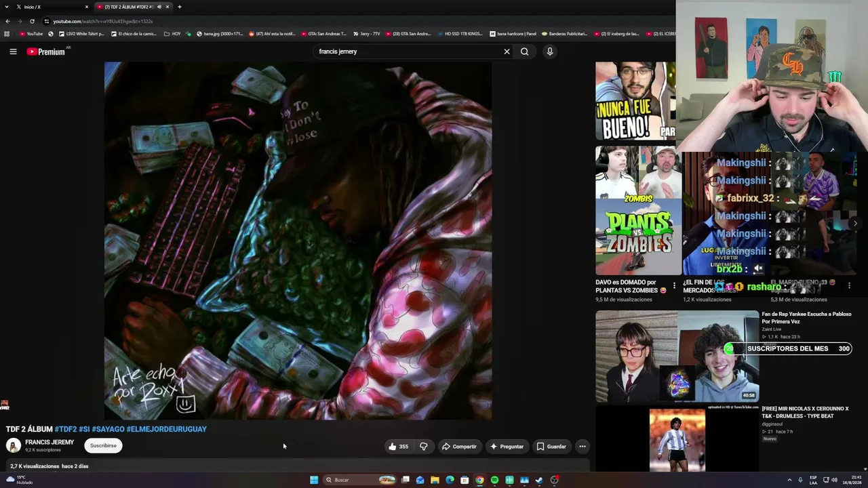Screen dimensions: 868x488
Task: Share the video via Compartir
Action: (x=459, y=447)
